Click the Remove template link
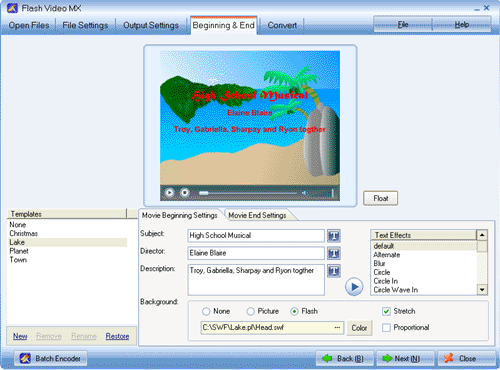Image resolution: width=500 pixels, height=370 pixels. coord(49,336)
